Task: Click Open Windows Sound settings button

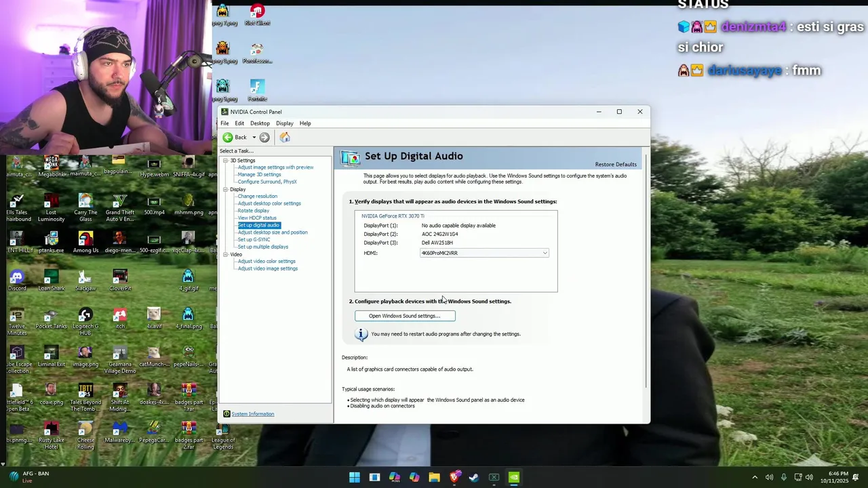Action: point(405,316)
